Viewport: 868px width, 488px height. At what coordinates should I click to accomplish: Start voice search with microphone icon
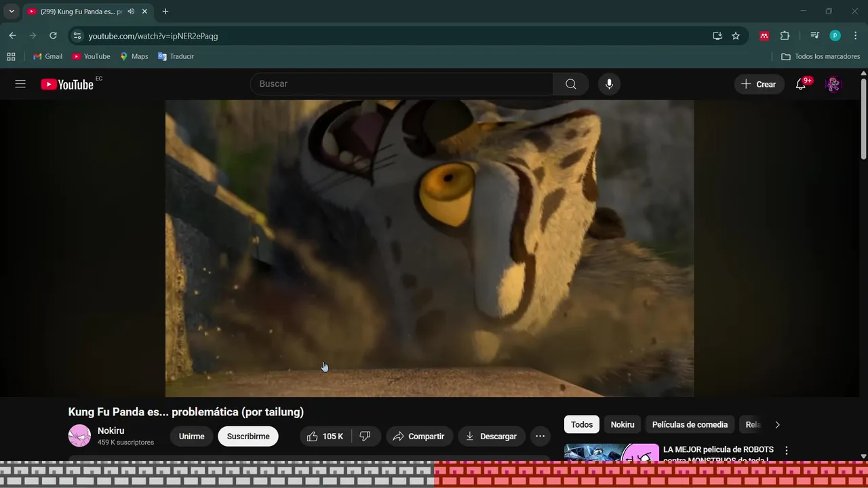click(x=609, y=84)
